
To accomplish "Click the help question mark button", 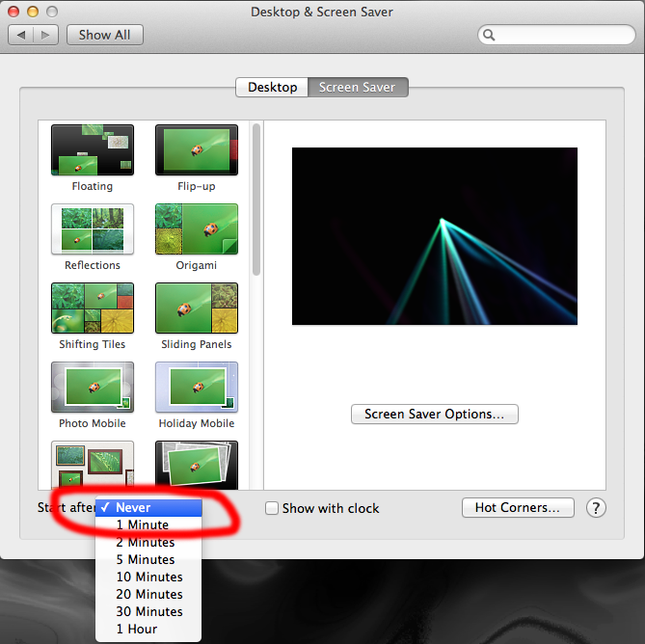I will click(596, 508).
